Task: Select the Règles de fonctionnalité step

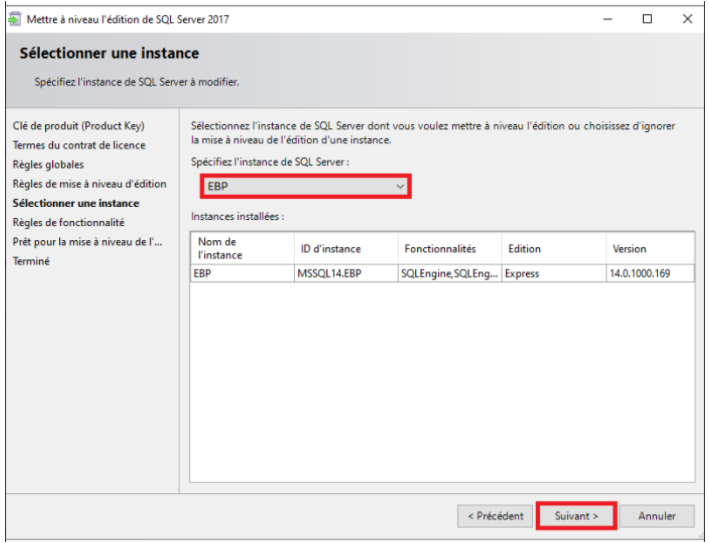Action: point(69,222)
